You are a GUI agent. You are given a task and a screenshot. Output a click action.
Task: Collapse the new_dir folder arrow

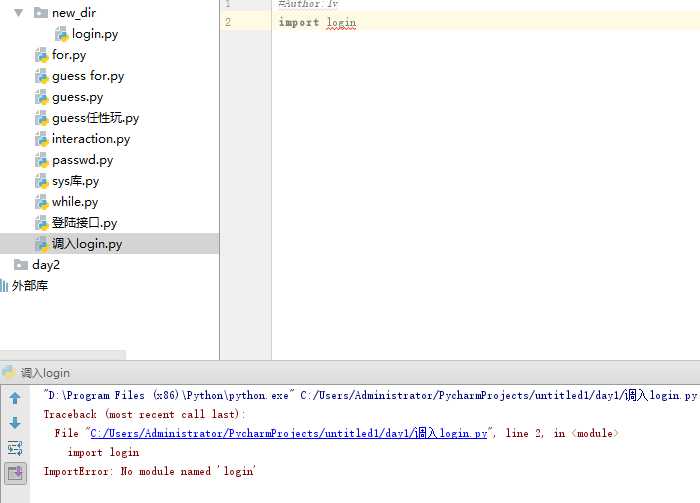click(x=18, y=12)
